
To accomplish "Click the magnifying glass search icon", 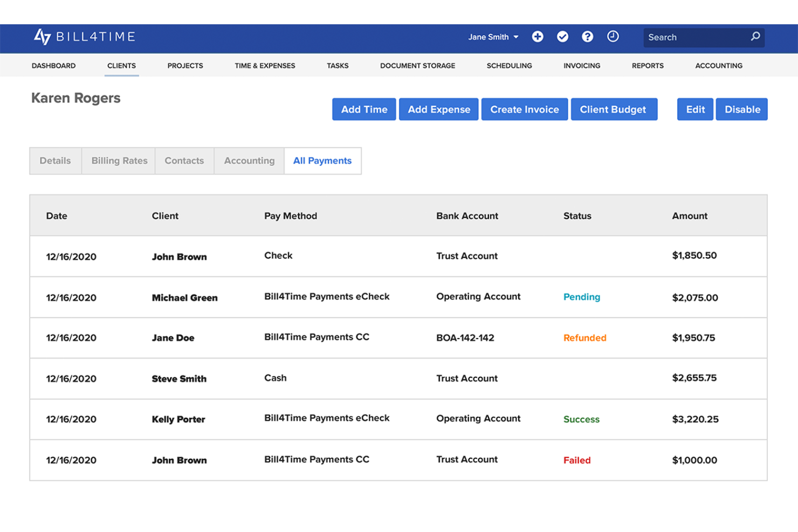I will (x=755, y=37).
